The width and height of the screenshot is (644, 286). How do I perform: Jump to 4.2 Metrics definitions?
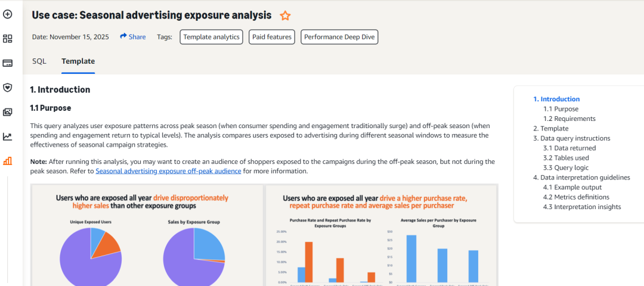tap(575, 197)
